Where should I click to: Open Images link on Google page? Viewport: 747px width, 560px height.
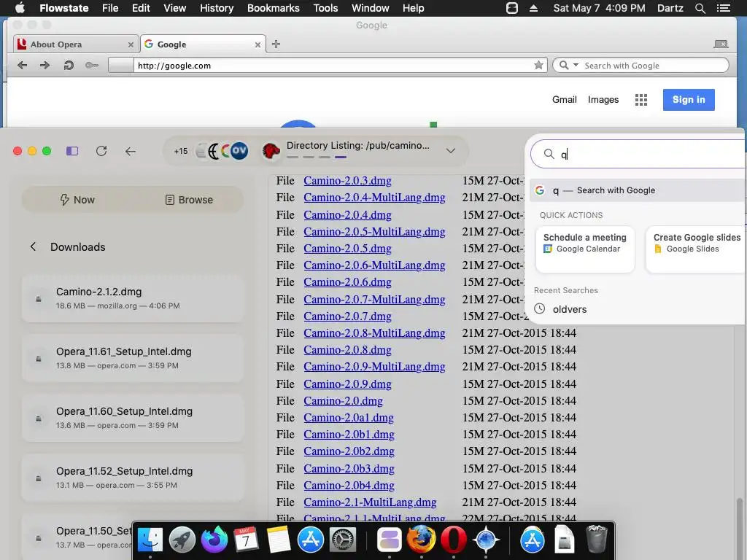click(x=603, y=99)
